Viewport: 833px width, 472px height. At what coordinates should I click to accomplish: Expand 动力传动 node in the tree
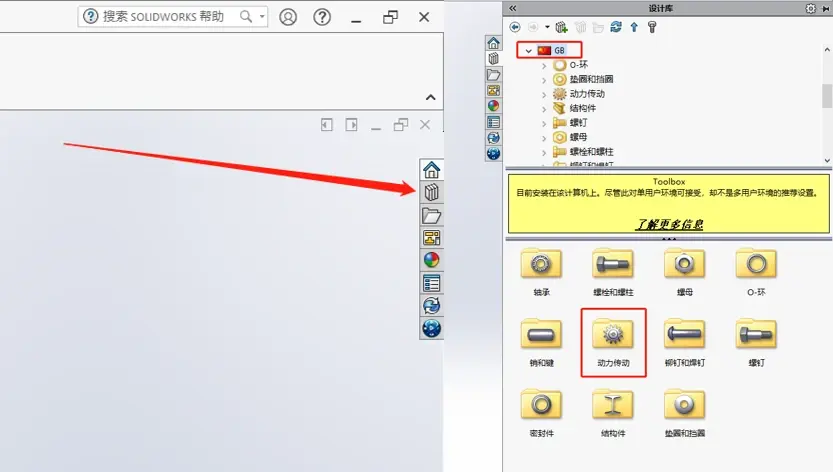pos(543,95)
